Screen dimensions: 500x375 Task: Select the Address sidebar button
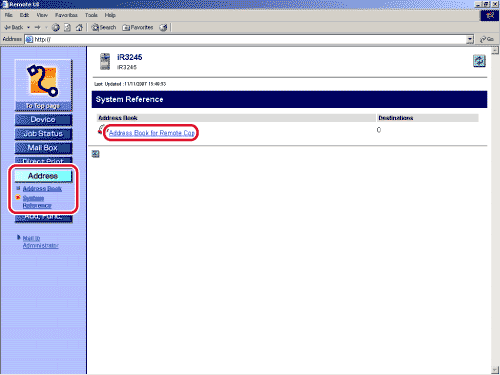coord(43,176)
